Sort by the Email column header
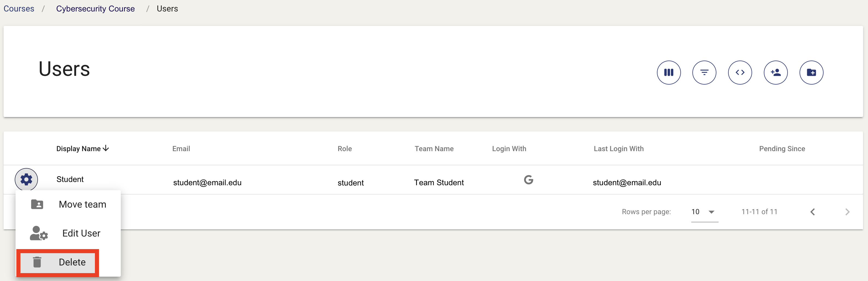The height and width of the screenshot is (281, 868). 181,149
